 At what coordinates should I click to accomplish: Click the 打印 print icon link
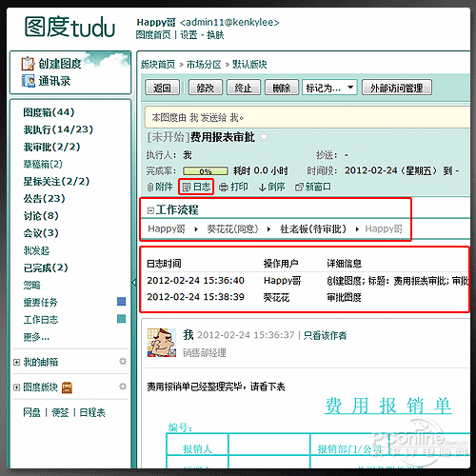point(233,187)
